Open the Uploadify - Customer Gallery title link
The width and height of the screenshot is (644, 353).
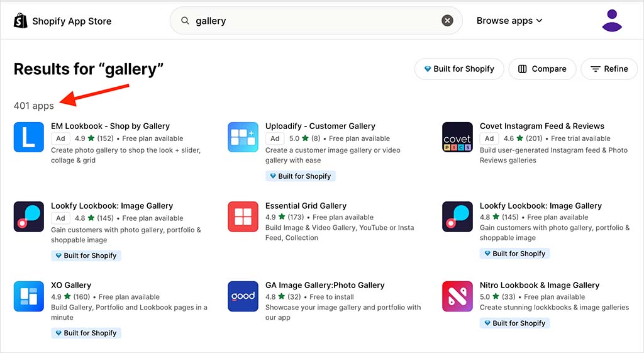click(x=320, y=126)
